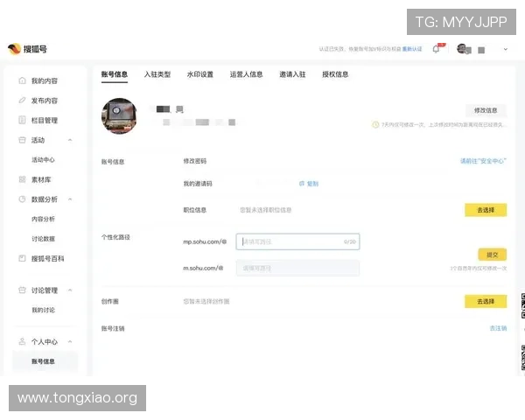Click the 去注销 link
This screenshot has height=420, width=525.
pos(498,328)
